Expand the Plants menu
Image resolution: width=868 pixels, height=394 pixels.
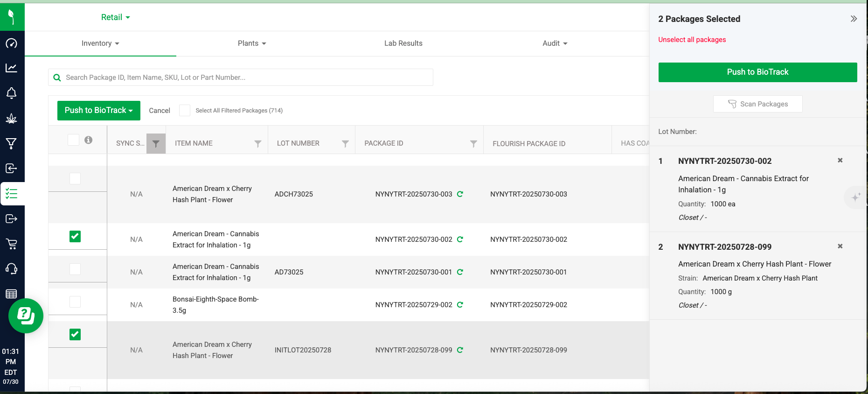pyautogui.click(x=252, y=43)
